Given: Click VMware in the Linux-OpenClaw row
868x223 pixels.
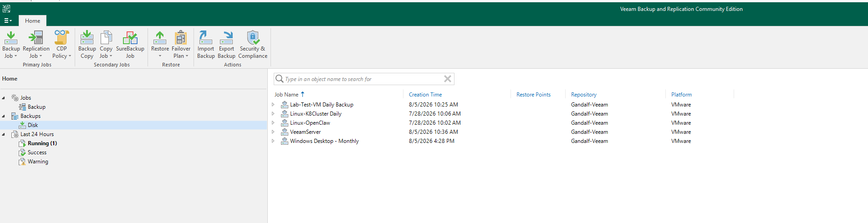Looking at the screenshot, I should click(681, 123).
